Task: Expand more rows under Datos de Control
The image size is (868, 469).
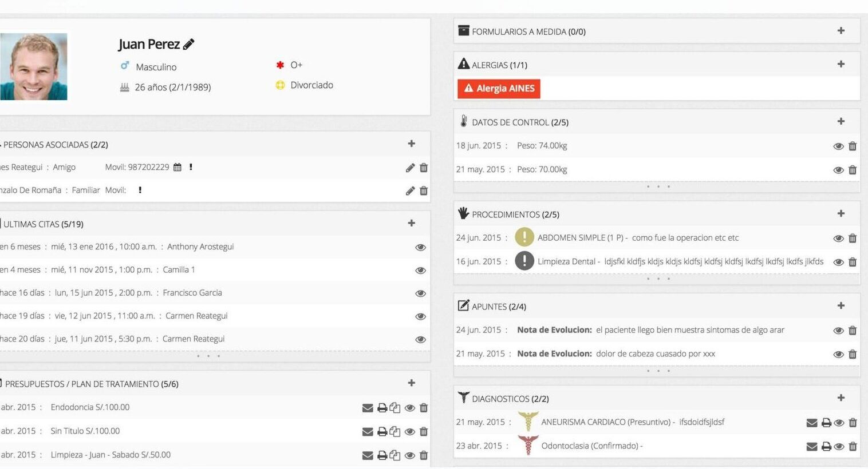Action: 658,186
